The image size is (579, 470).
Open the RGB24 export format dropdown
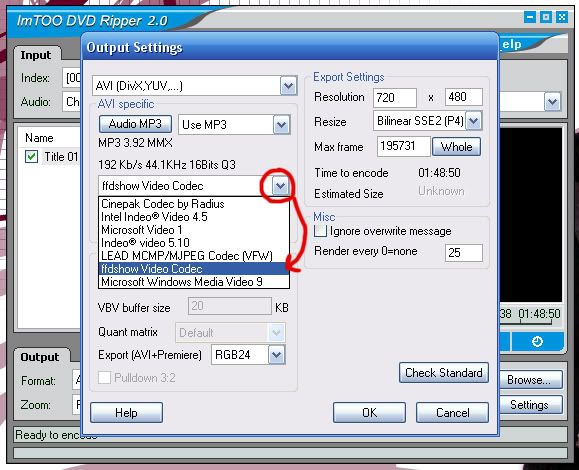(276, 355)
